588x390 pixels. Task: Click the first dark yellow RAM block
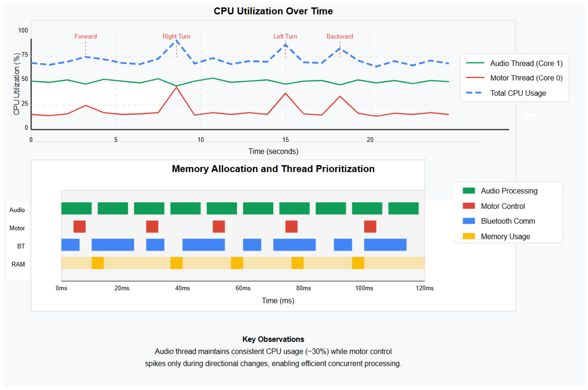click(x=98, y=263)
